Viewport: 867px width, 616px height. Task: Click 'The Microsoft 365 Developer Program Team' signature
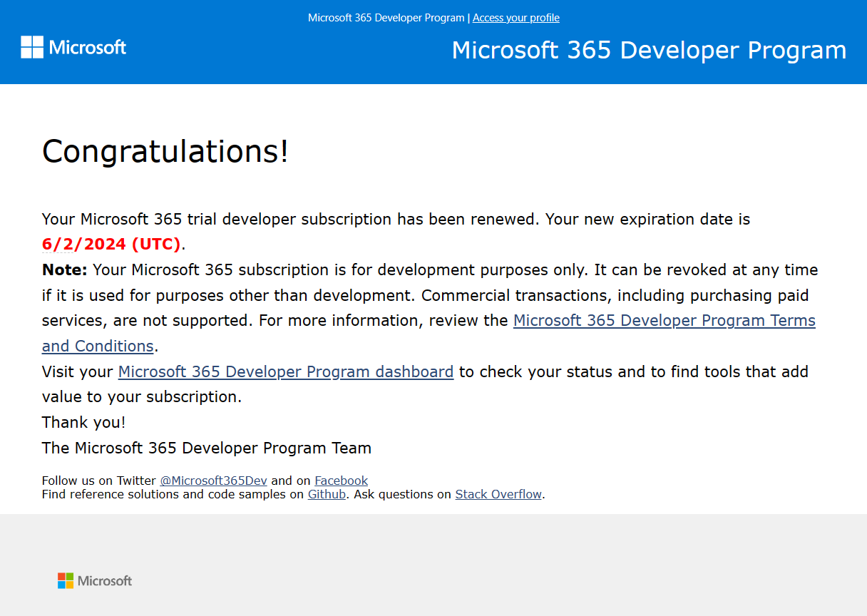[207, 448]
